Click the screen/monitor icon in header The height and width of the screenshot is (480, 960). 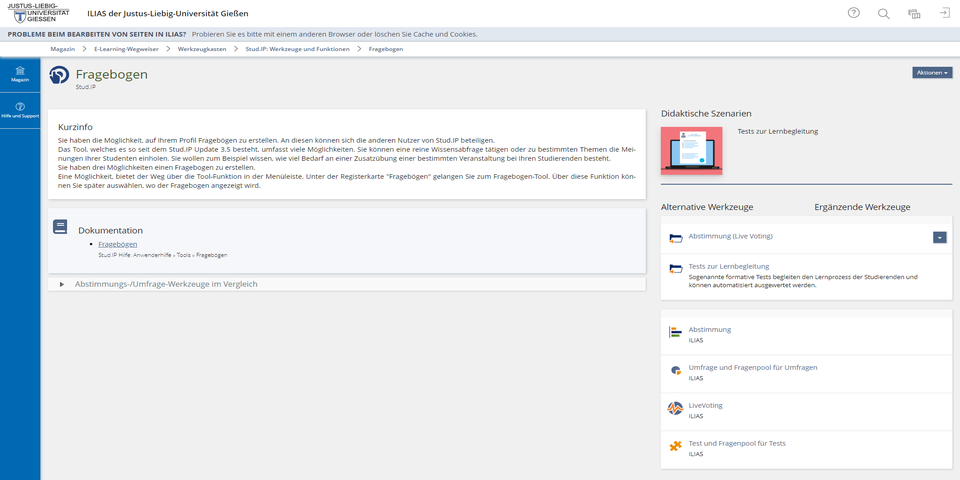tap(914, 13)
